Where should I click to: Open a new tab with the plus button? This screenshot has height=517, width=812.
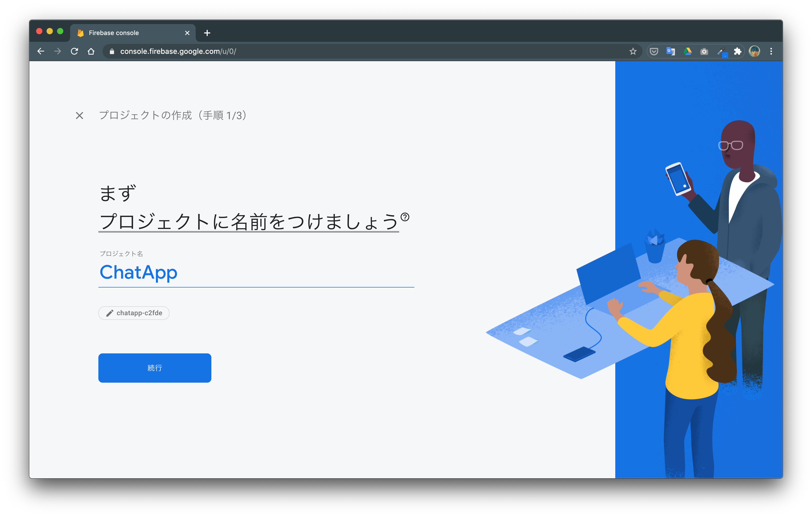pyautogui.click(x=207, y=33)
